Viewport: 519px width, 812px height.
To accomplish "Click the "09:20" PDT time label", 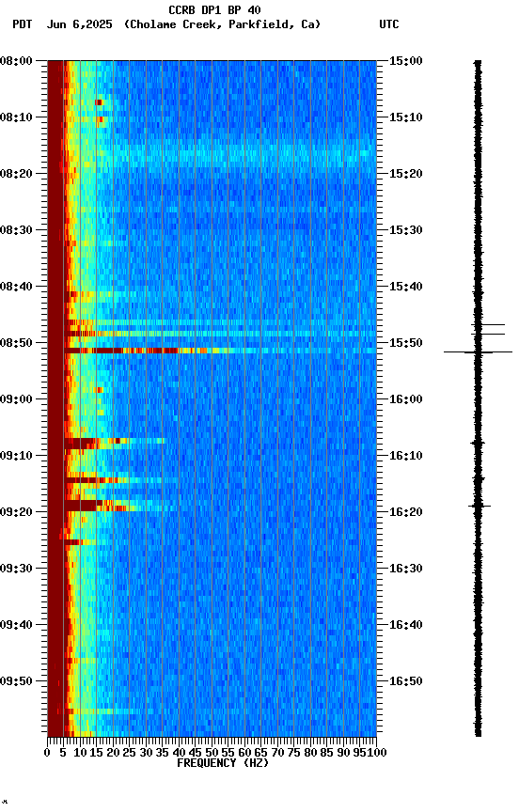I will (x=16, y=512).
